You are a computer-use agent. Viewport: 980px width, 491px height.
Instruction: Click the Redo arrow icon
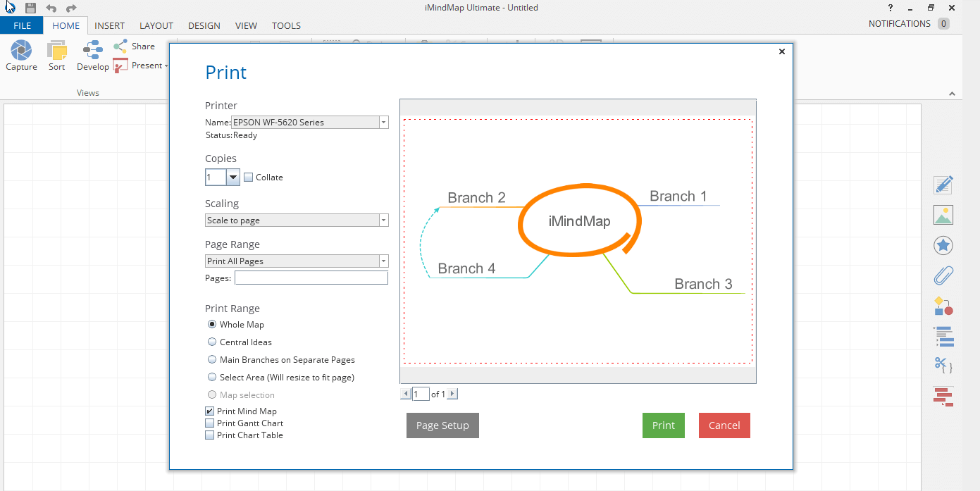[x=70, y=8]
